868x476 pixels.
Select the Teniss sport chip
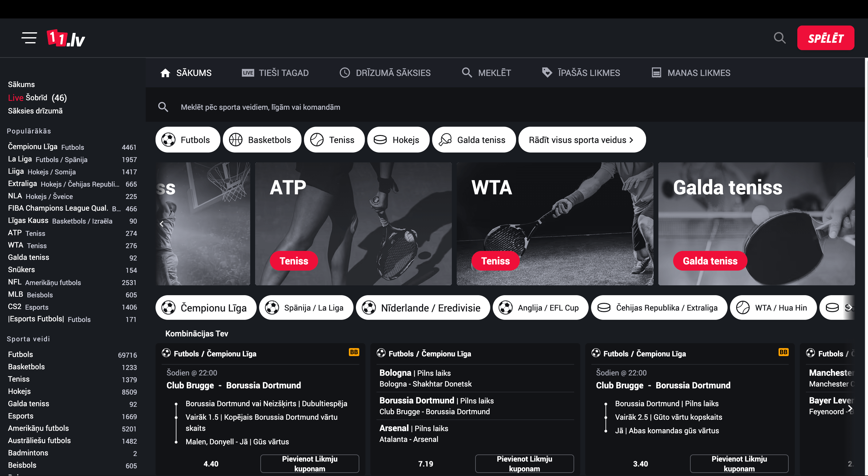(334, 140)
